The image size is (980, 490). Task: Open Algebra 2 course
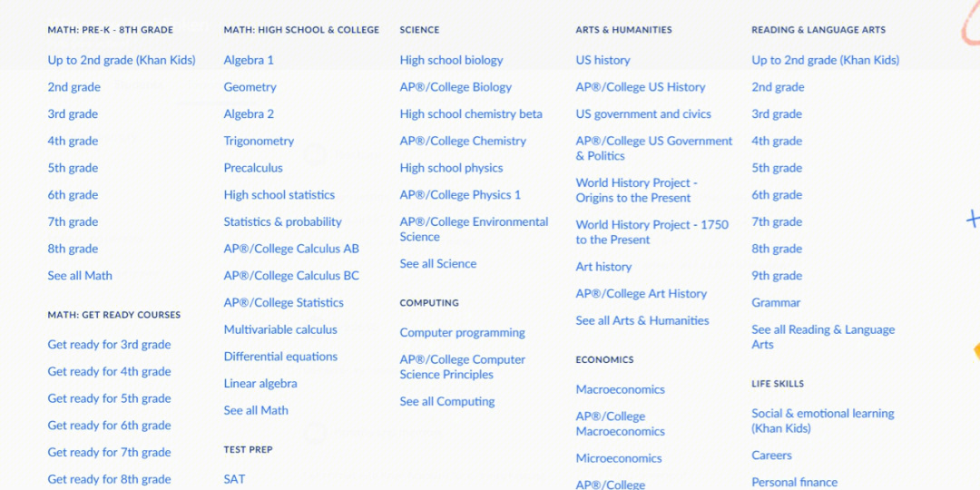point(249,113)
